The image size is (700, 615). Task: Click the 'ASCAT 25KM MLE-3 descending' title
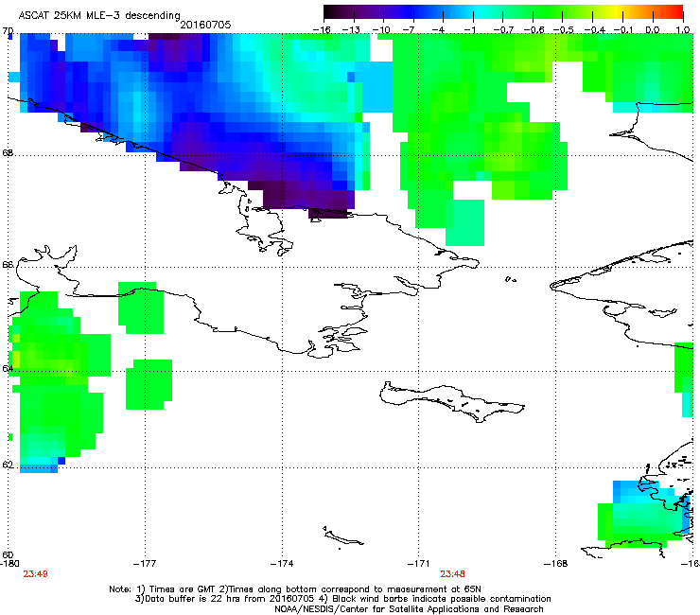(x=99, y=15)
